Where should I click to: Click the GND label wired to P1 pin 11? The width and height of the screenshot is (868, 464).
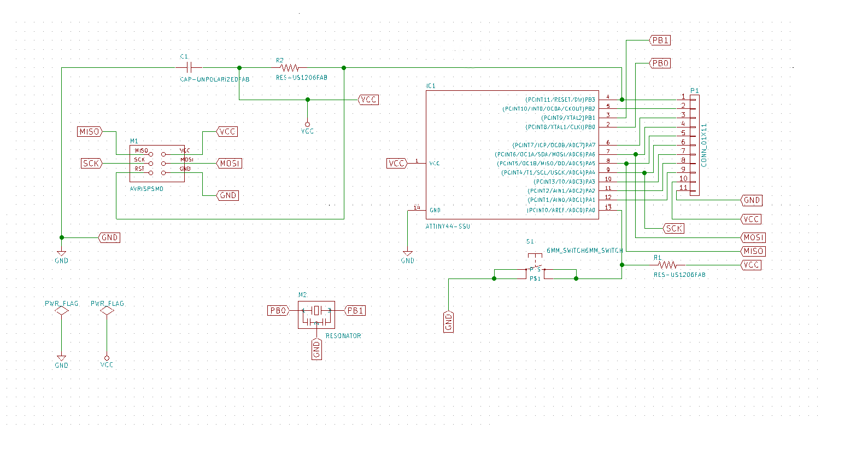(x=751, y=200)
